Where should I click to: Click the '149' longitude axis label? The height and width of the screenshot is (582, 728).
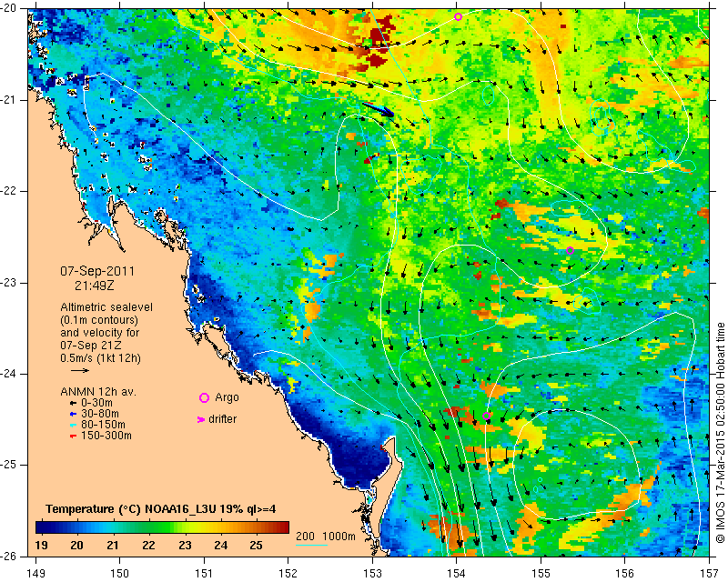pos(35,574)
